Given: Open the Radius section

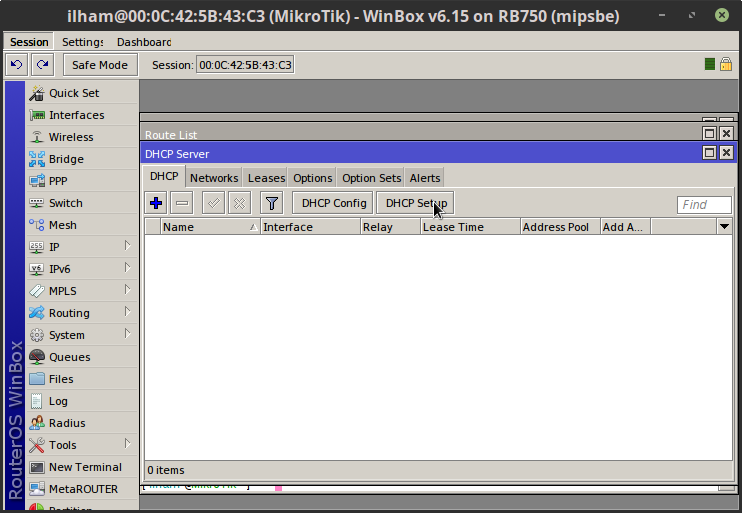Looking at the screenshot, I should pyautogui.click(x=81, y=423).
